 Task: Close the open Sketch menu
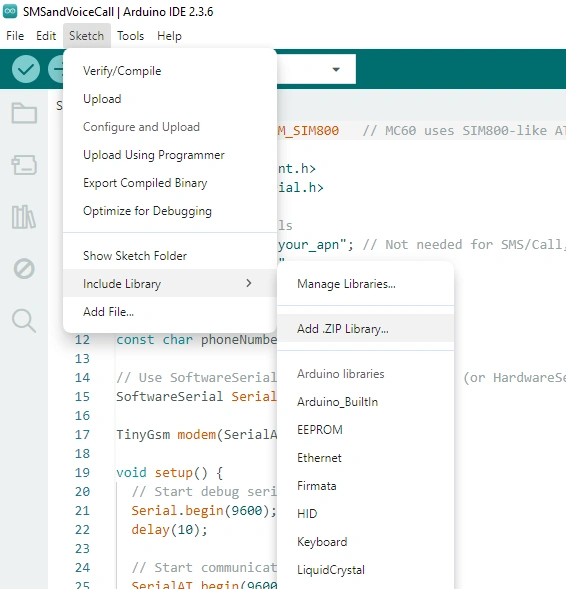click(87, 36)
